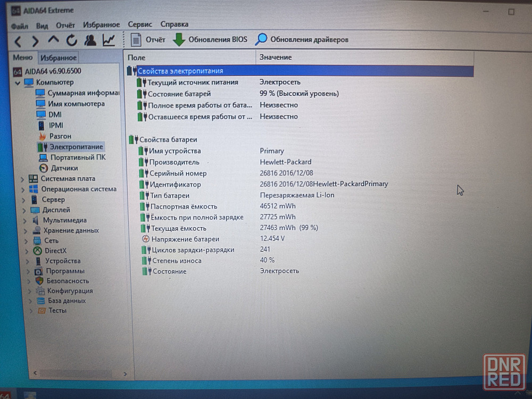This screenshot has height=399, width=532.
Task: Select Портативный ПК in sidebar tree
Action: pyautogui.click(x=78, y=157)
